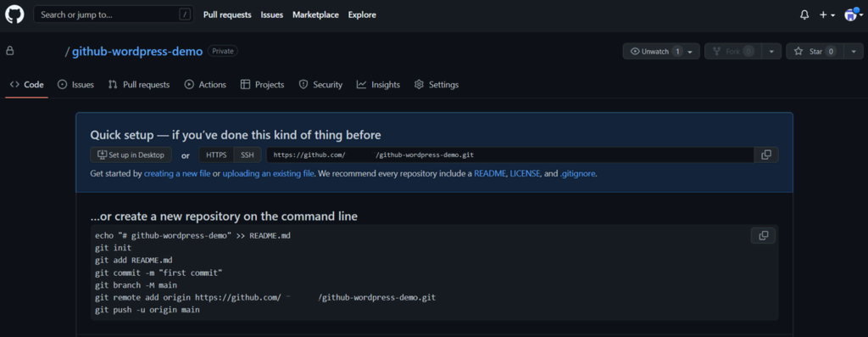Open the Actions tab
The width and height of the screenshot is (868, 337).
205,85
